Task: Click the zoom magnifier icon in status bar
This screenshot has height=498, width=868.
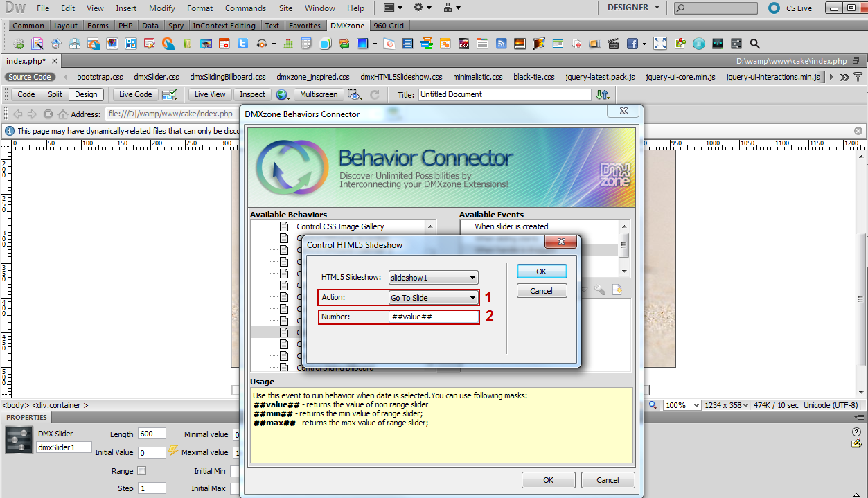Action: click(x=653, y=404)
